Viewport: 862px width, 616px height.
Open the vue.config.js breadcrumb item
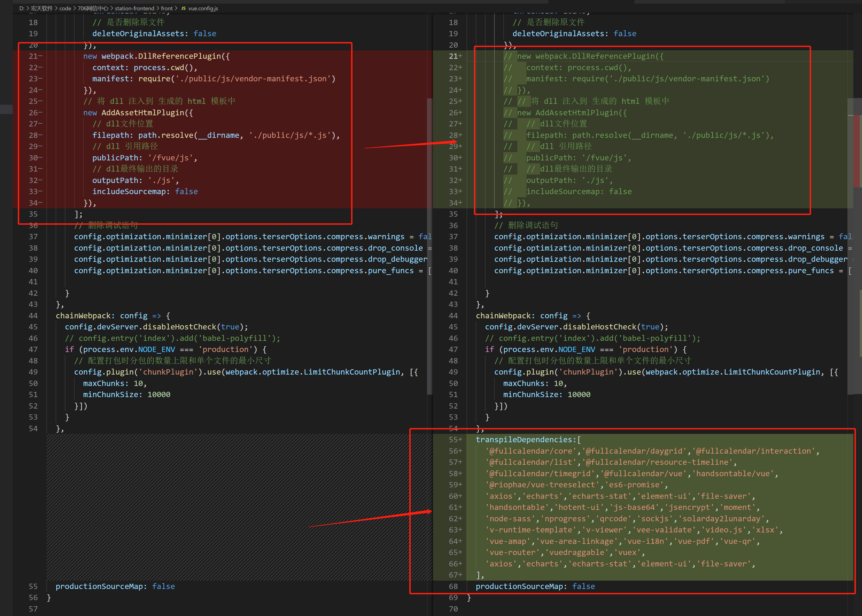203,8
